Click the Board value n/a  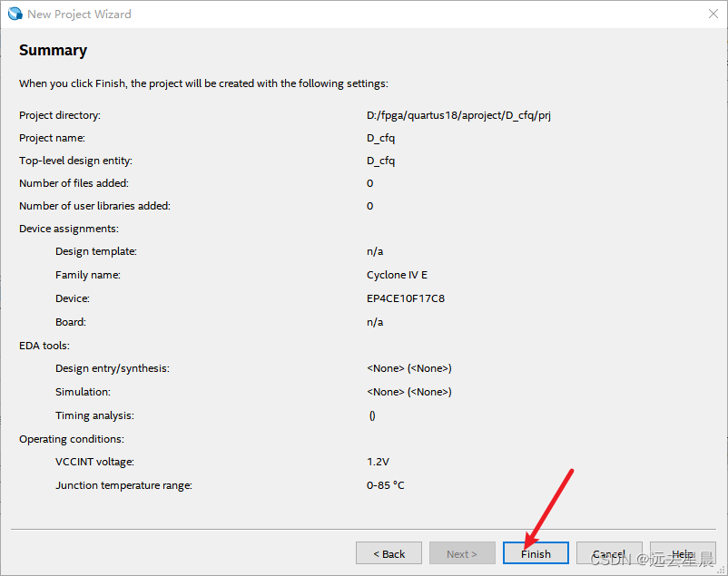pyautogui.click(x=375, y=322)
